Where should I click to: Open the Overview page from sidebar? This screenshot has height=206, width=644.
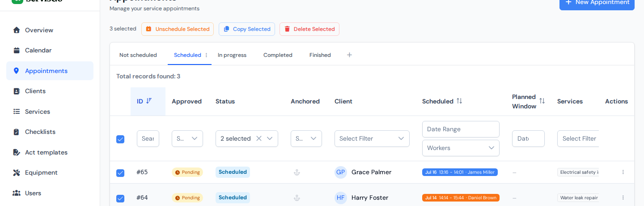coord(50,30)
